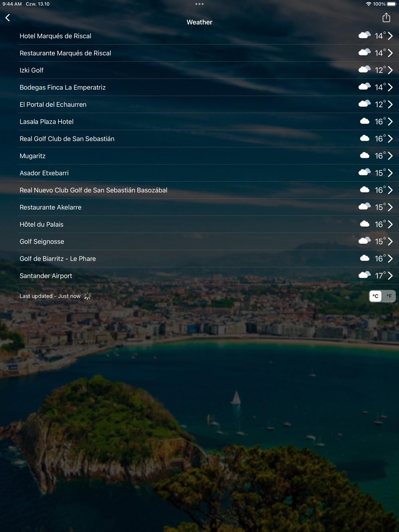Click cloud icon for Golf de Biarritz - Le Phare
Screen dimensions: 399x532
tap(365, 258)
